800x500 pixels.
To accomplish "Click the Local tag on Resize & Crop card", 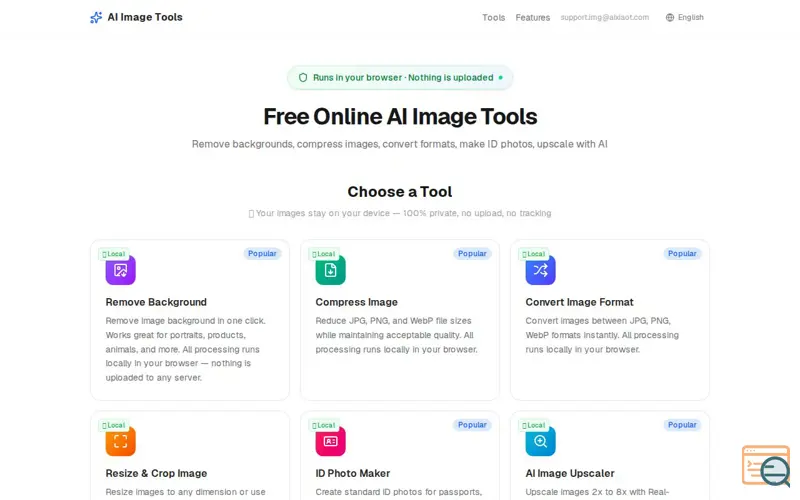I will pyautogui.click(x=114, y=426).
